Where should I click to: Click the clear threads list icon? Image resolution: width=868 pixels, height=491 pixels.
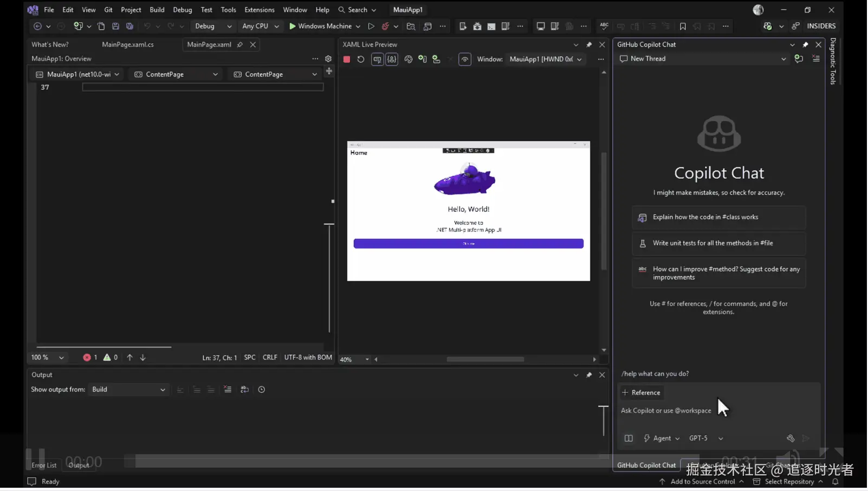coord(816,59)
